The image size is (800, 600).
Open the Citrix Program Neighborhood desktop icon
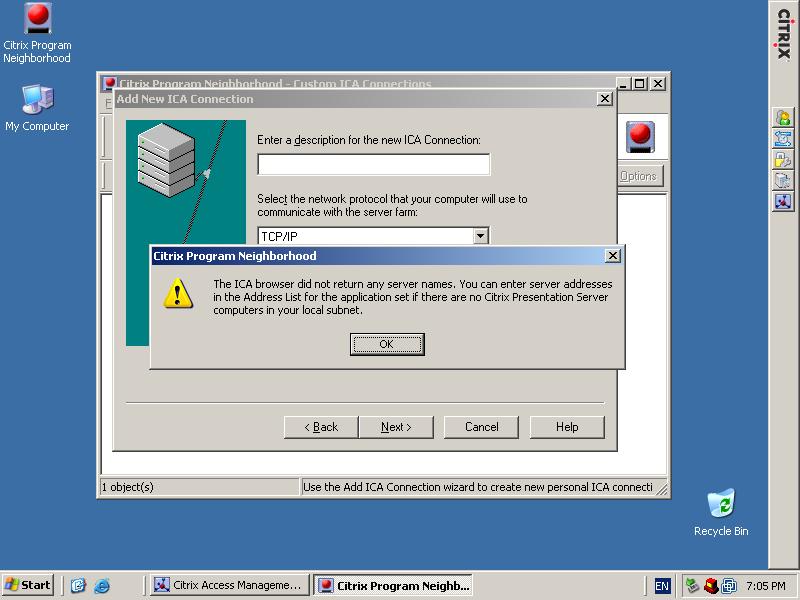pos(37,34)
